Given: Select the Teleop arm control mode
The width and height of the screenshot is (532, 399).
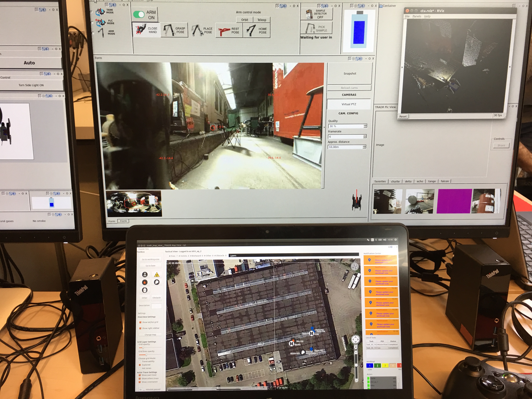Looking at the screenshot, I should 262,20.
